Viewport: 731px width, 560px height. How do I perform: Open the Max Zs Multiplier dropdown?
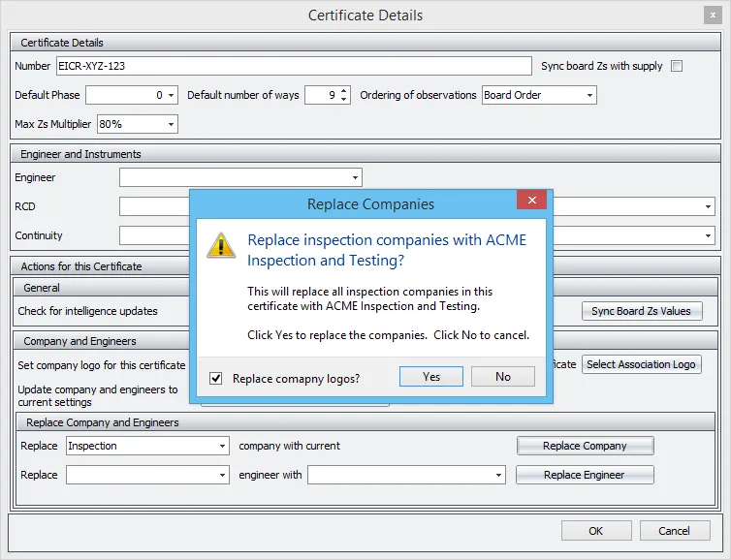(171, 124)
